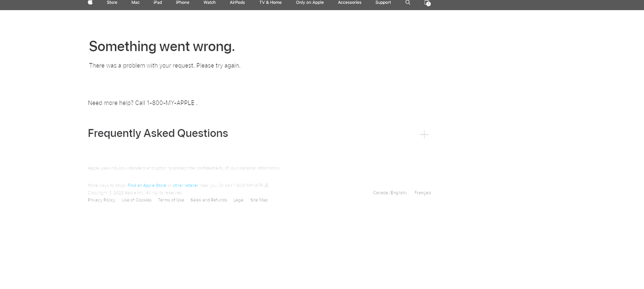Switch language to Français
The width and height of the screenshot is (644, 289).
tap(423, 193)
